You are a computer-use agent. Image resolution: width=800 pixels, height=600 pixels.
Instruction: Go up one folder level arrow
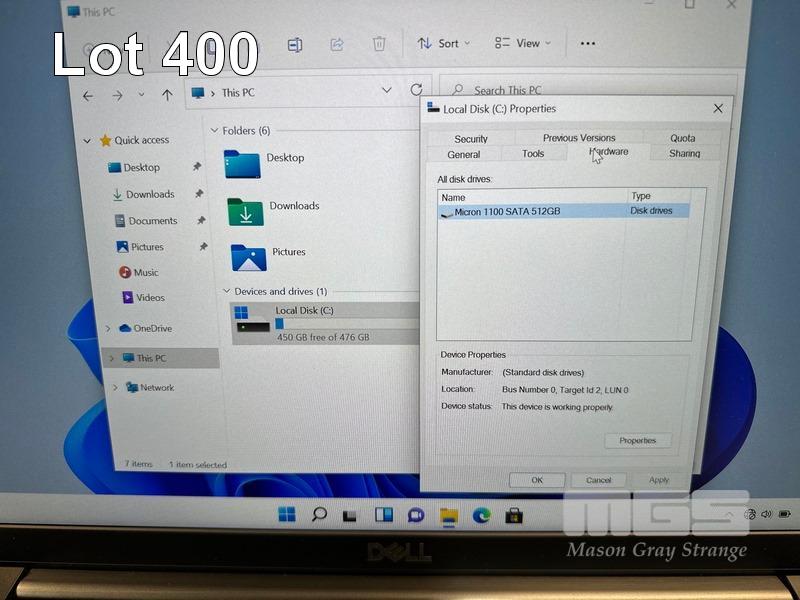point(167,95)
